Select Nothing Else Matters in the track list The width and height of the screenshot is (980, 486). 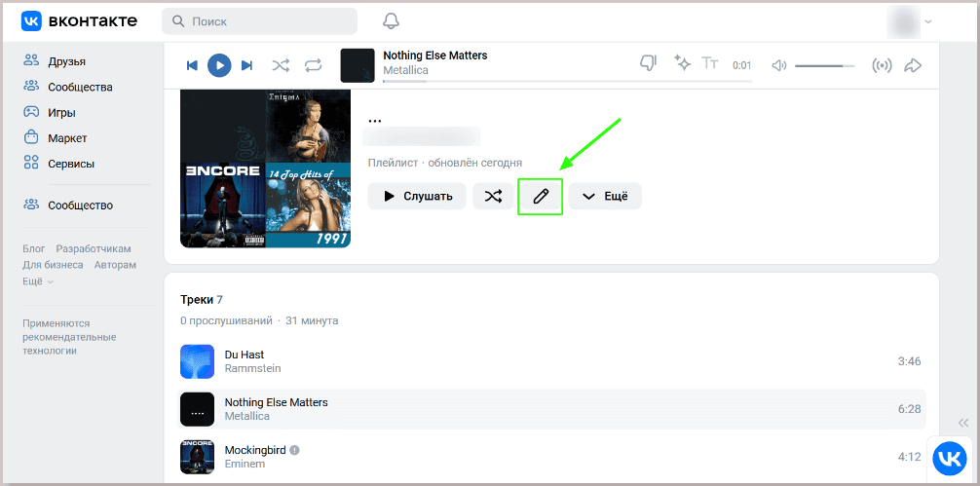click(x=277, y=402)
